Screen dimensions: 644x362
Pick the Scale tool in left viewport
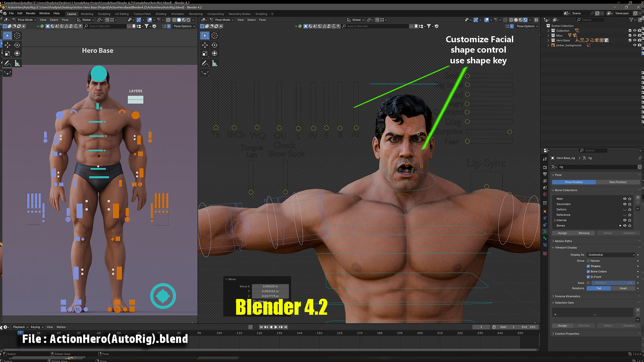click(7, 54)
